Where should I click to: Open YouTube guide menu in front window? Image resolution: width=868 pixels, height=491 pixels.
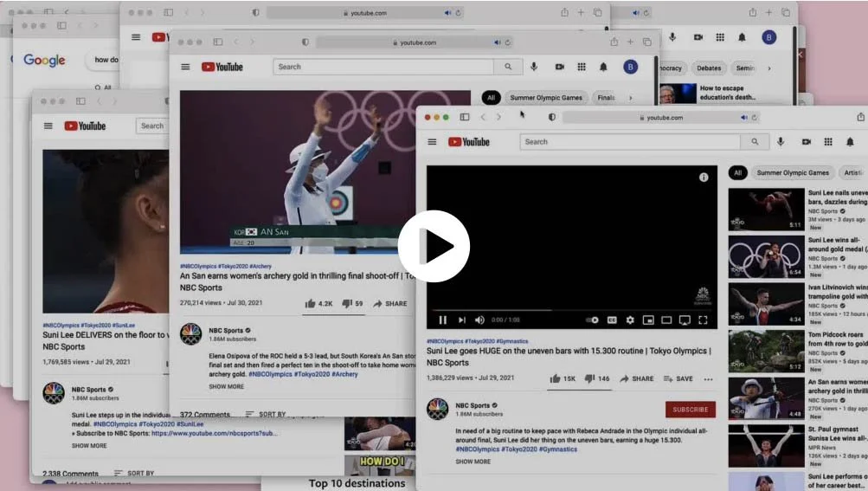(x=433, y=142)
